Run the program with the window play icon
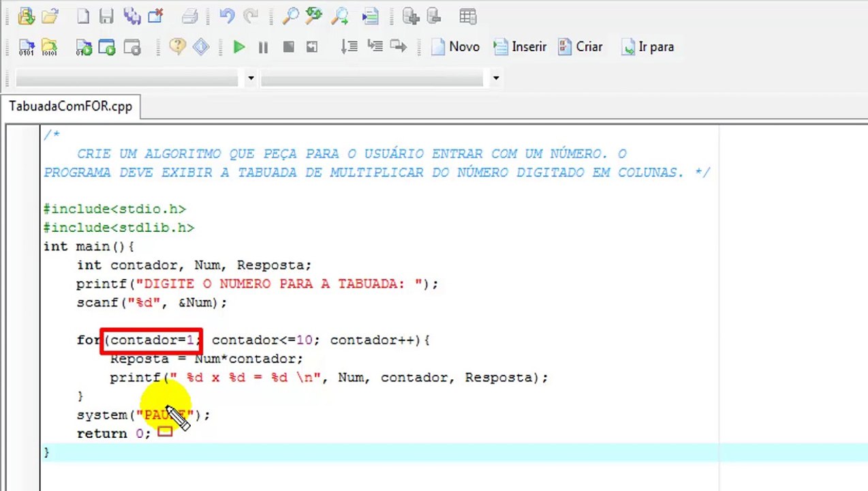 pyautogui.click(x=107, y=47)
